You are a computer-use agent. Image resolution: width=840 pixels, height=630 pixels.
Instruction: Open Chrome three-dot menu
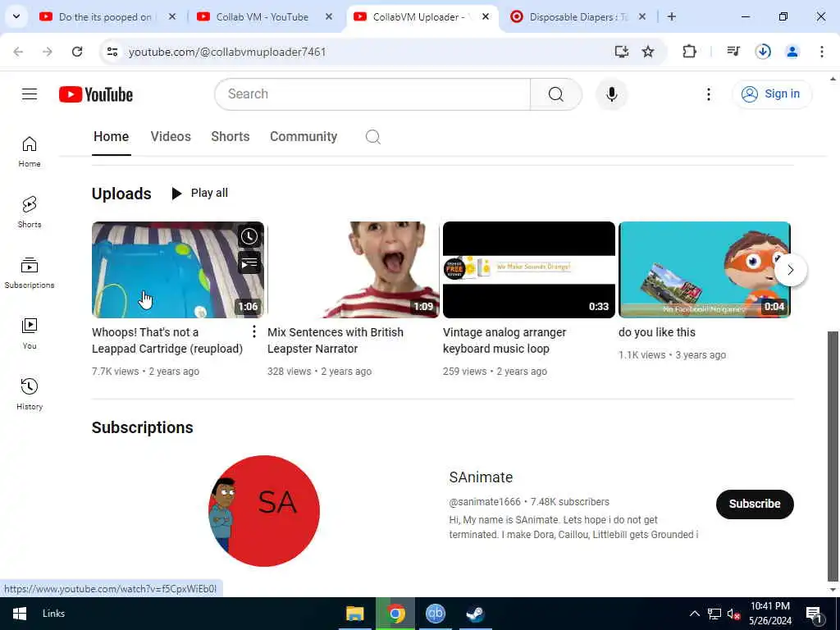[x=821, y=52]
